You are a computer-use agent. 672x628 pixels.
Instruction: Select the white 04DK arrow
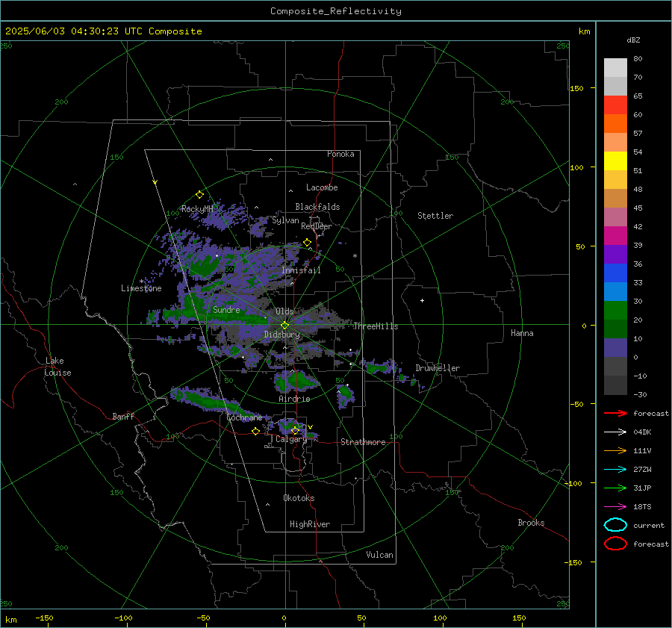[x=615, y=432]
